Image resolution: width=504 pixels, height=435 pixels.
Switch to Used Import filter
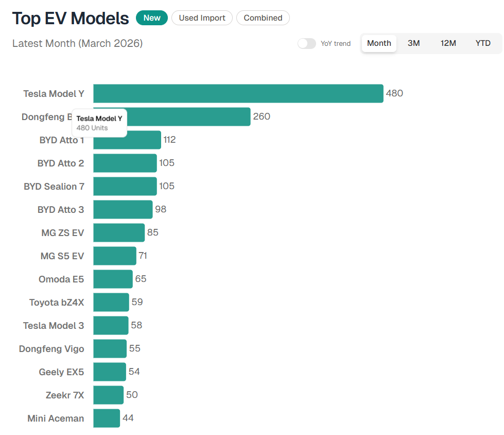pyautogui.click(x=202, y=18)
